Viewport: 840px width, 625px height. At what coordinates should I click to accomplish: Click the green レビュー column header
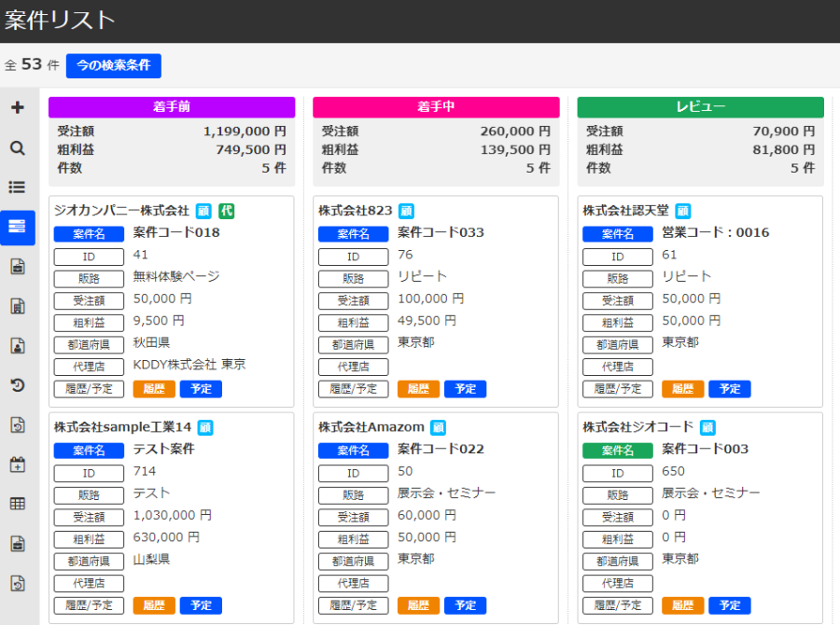tap(700, 106)
